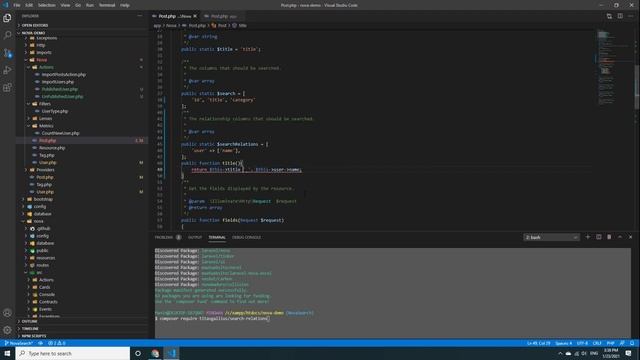Expand the Timeline section
640x360 pixels.
coord(30,329)
